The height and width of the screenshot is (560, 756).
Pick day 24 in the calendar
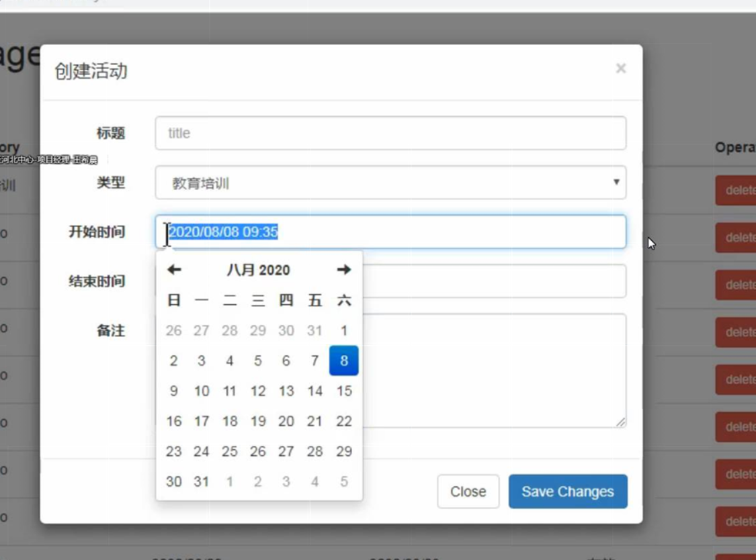[x=202, y=451]
